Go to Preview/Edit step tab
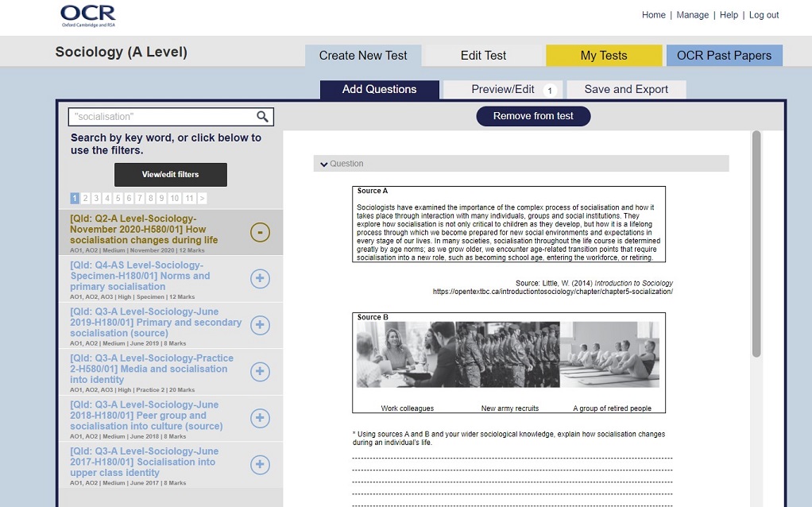 coord(503,89)
